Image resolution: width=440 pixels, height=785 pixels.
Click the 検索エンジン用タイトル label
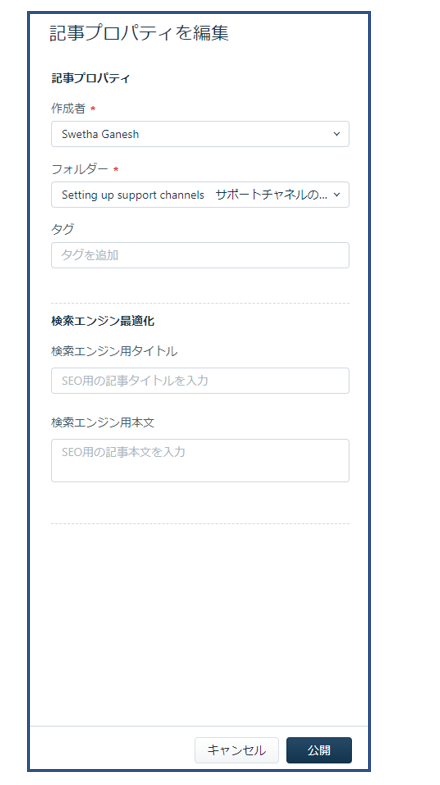click(114, 351)
